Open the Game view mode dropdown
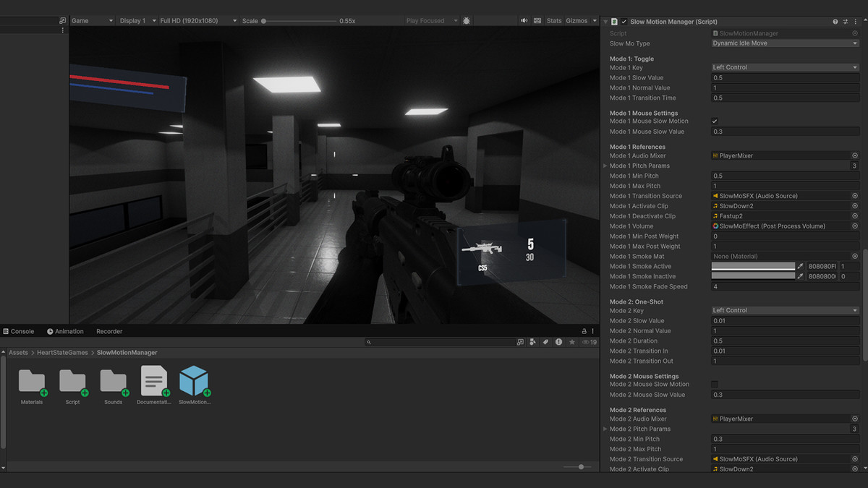The width and height of the screenshot is (868, 488). point(92,21)
